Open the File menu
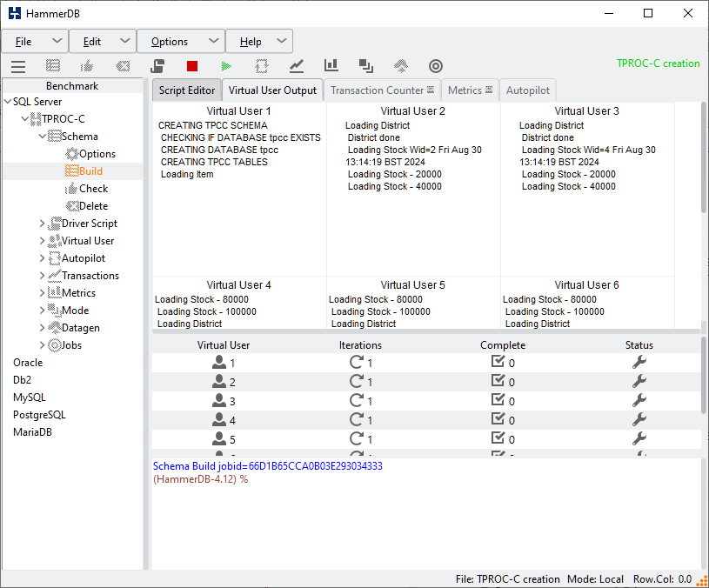Screen dimensions: 709x588 [36, 42]
